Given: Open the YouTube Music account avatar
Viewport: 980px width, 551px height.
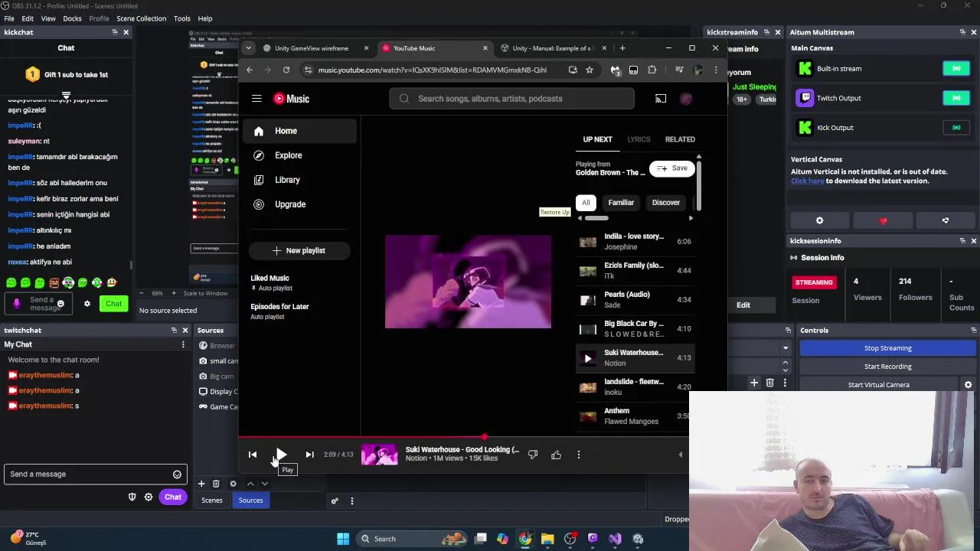Looking at the screenshot, I should point(686,99).
